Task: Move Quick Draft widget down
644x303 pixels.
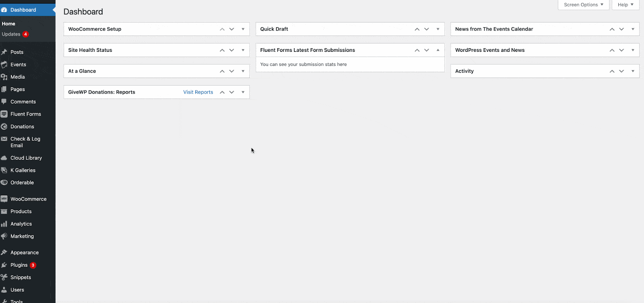Action: 427,29
